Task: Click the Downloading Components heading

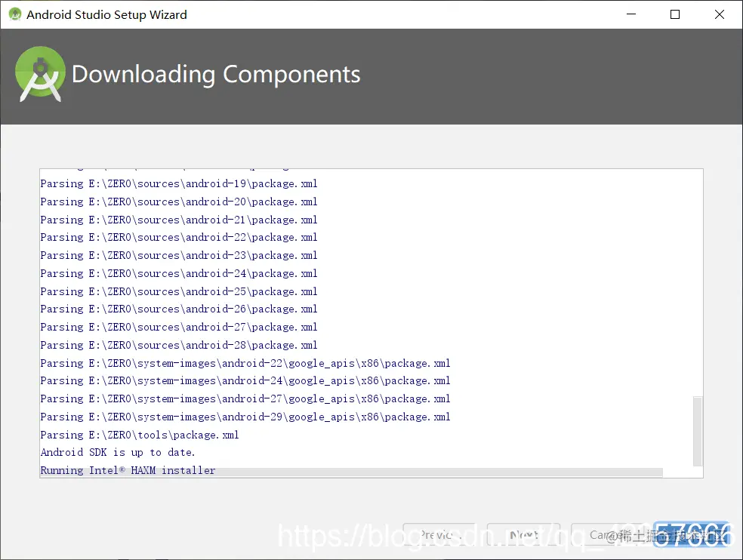Action: click(216, 75)
